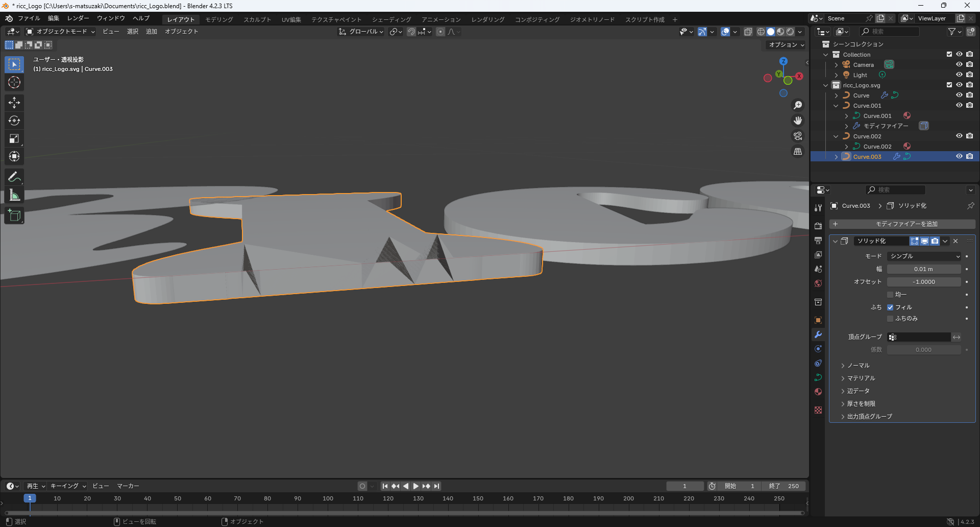Select the Move tool in the toolbar
Screen dimensions: 980x527
pyautogui.click(x=14, y=103)
